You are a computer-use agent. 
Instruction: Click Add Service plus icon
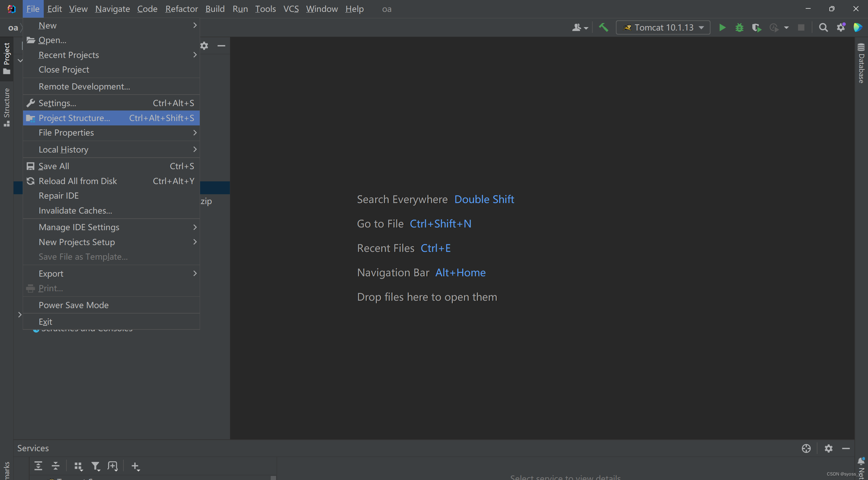[135, 466]
